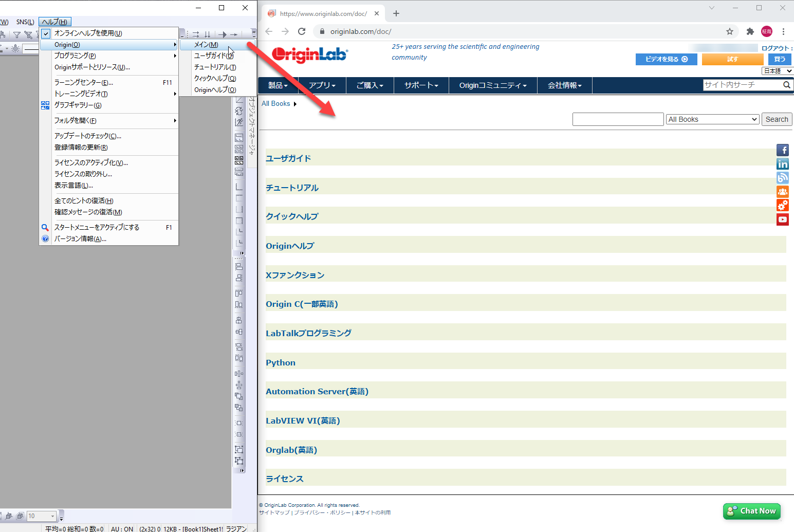Select ユーザガイド in the Origin submenu
This screenshot has height=532, width=794.
tap(217, 56)
